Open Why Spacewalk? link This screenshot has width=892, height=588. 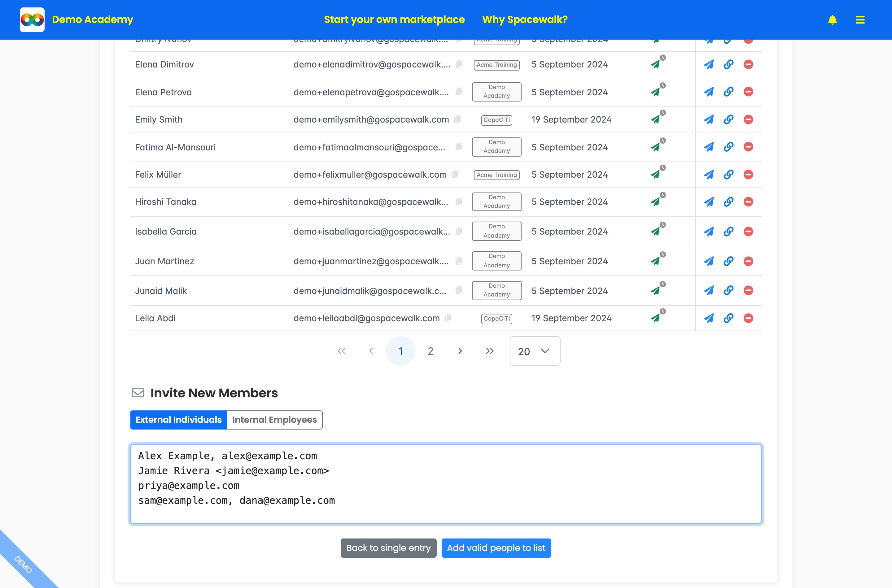(525, 19)
